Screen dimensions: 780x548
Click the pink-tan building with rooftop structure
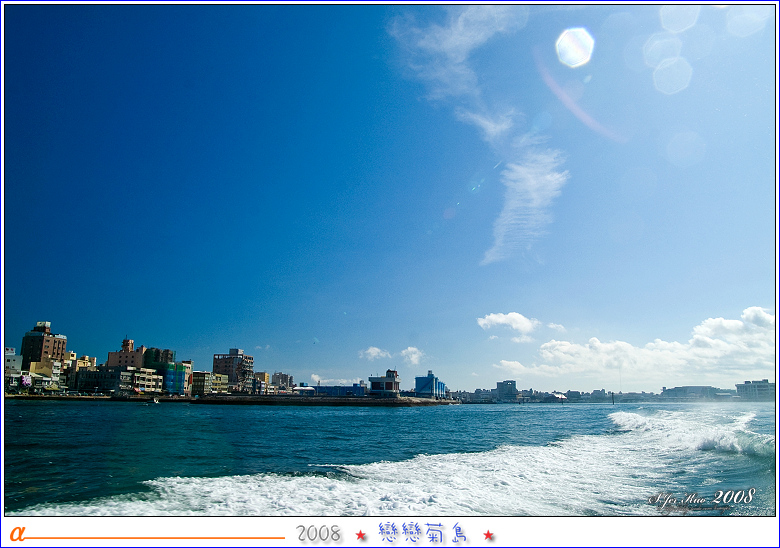[127, 355]
